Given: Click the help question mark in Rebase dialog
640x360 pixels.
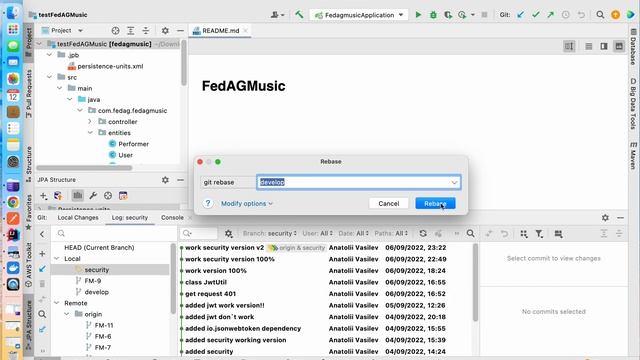Looking at the screenshot, I should (208, 203).
